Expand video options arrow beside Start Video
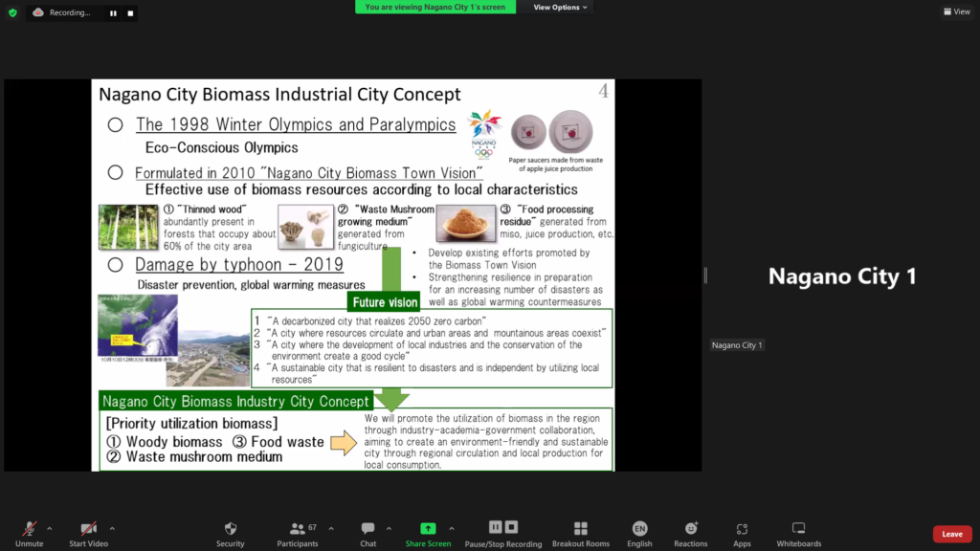Viewport: 980px width, 551px height. [112, 528]
